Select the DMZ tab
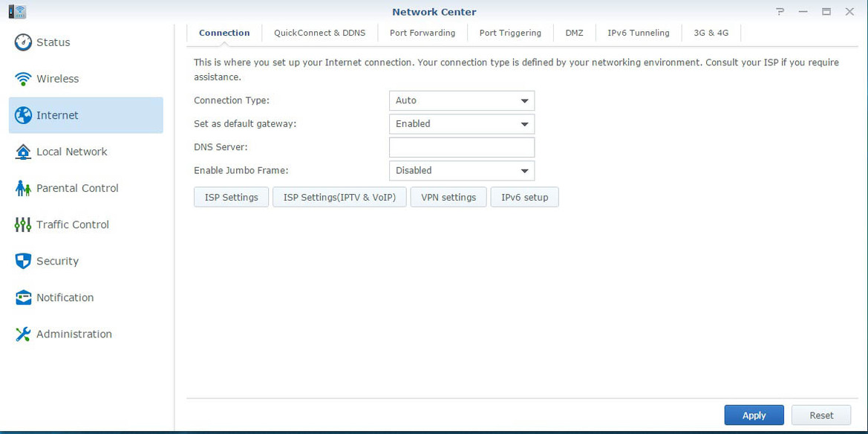This screenshot has width=868, height=434. point(574,33)
